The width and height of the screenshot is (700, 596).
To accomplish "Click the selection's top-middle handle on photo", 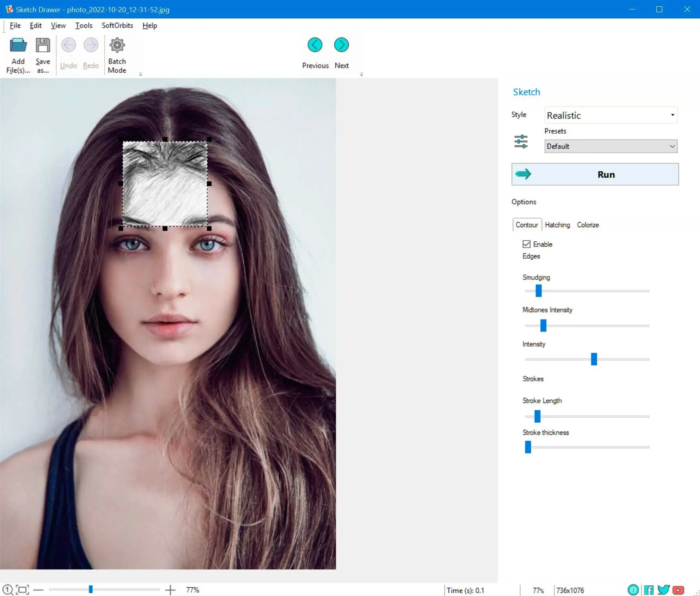I will point(165,139).
